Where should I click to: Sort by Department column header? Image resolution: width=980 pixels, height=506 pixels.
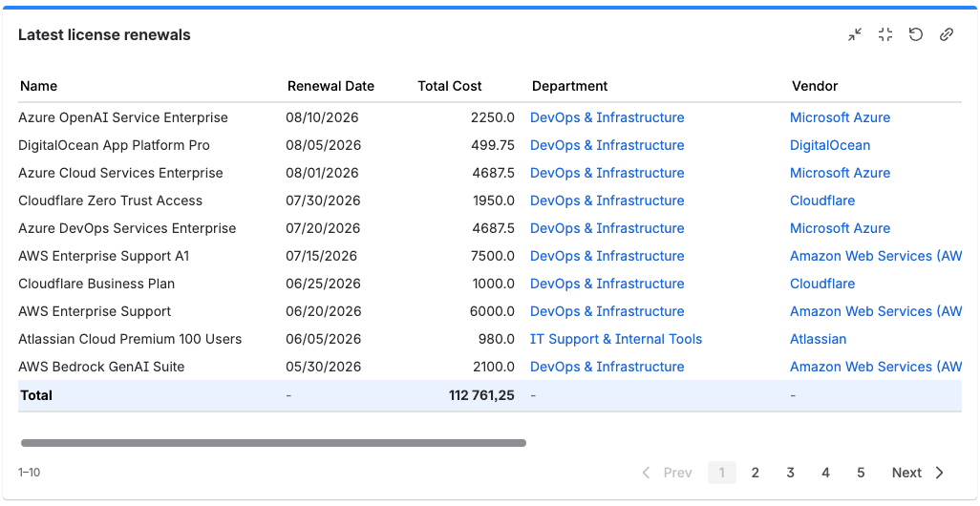569,86
